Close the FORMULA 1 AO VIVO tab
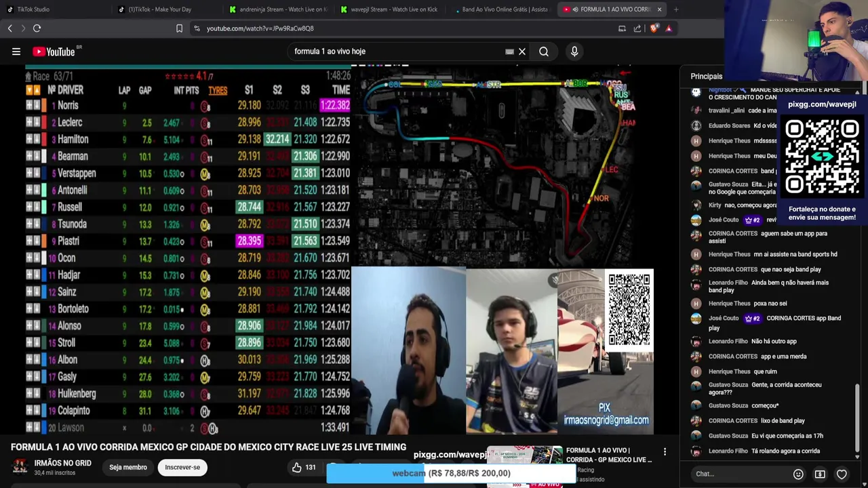 [x=659, y=9]
